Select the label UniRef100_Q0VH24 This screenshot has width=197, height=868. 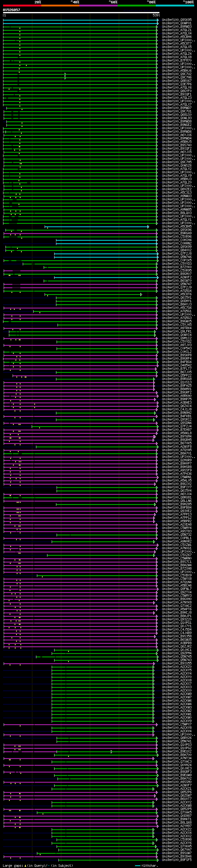click(177, 765)
